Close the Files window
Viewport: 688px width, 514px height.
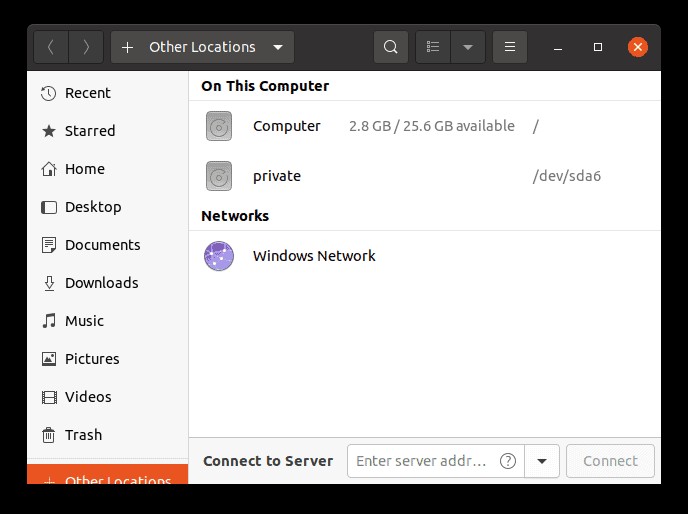638,47
